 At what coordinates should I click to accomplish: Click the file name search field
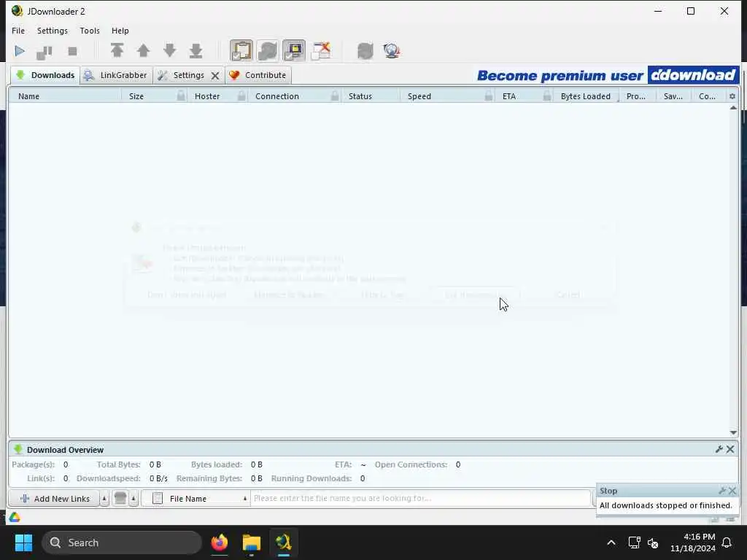(x=421, y=498)
